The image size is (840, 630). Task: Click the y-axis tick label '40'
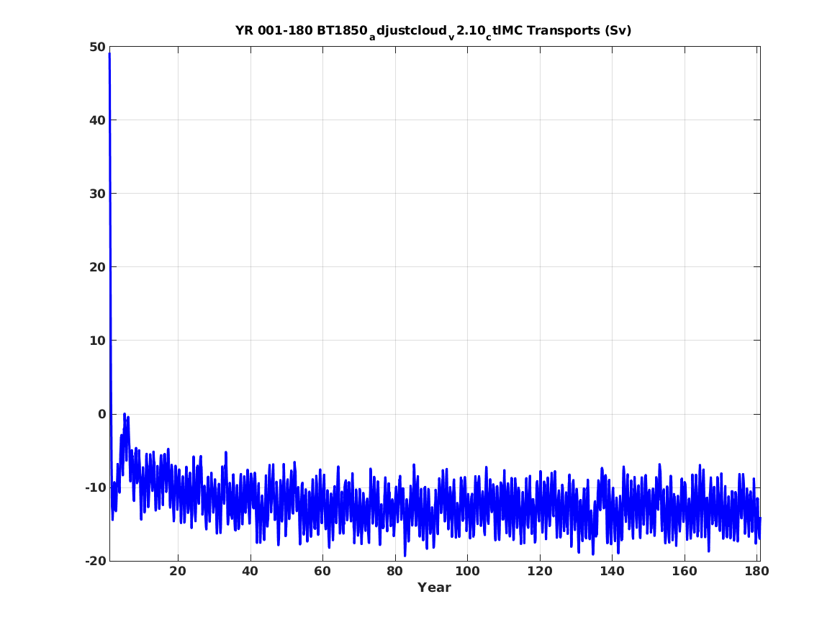pos(97,120)
